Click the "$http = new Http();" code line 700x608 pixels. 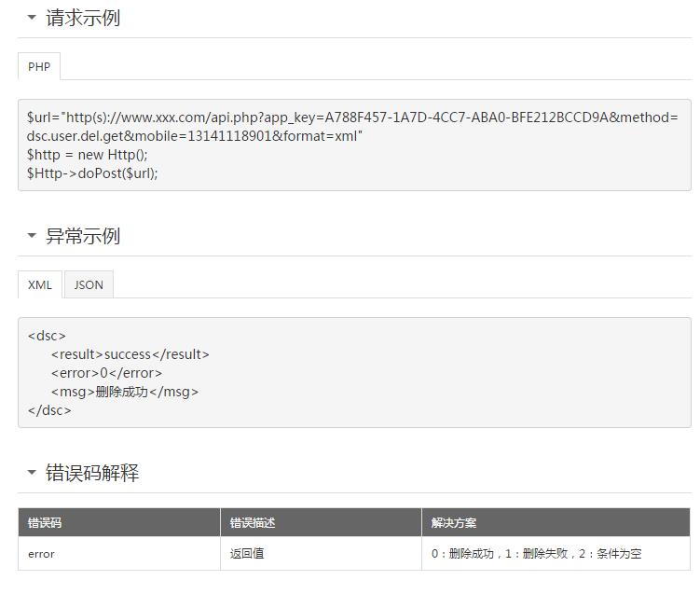[88, 155]
